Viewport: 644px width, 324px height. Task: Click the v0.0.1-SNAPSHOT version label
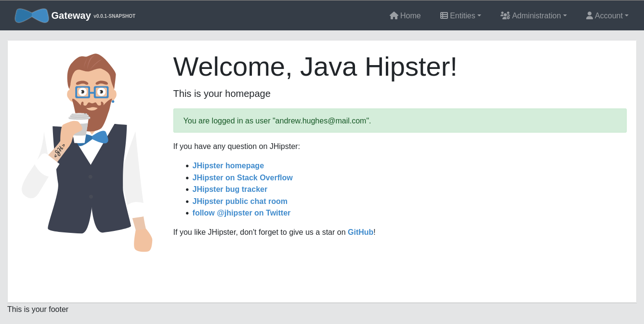pos(114,16)
